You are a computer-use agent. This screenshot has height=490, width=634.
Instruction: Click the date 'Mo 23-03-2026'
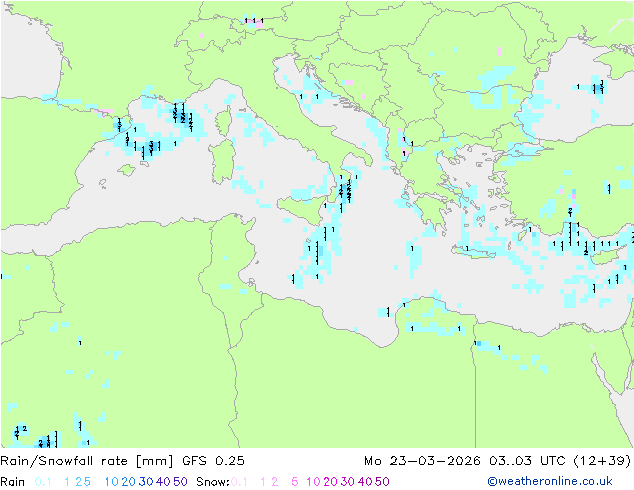pyautogui.click(x=423, y=461)
